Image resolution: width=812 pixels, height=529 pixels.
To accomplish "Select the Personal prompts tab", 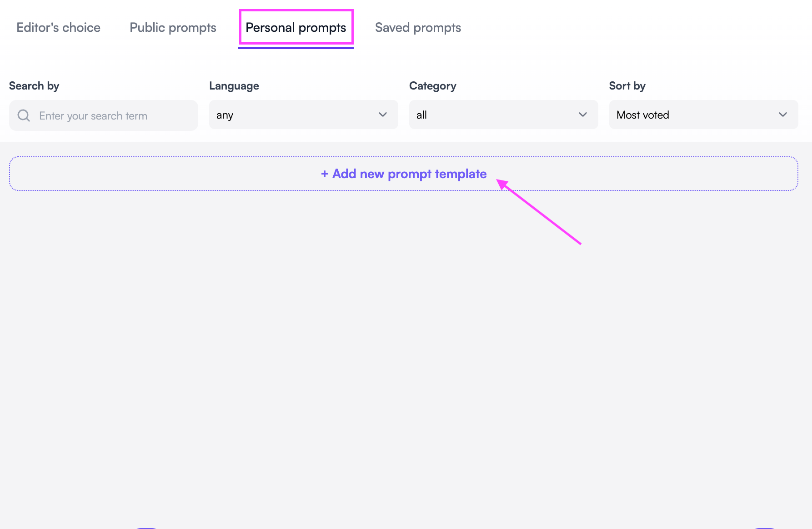I will click(x=296, y=27).
